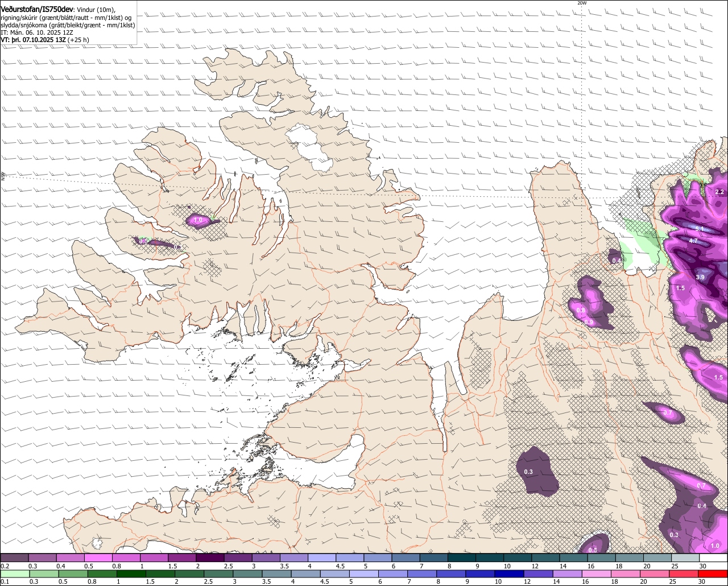Image resolution: width=728 pixels, height=586 pixels.
Task: Click the '4.7' precipitation value on map
Action: [x=693, y=241]
